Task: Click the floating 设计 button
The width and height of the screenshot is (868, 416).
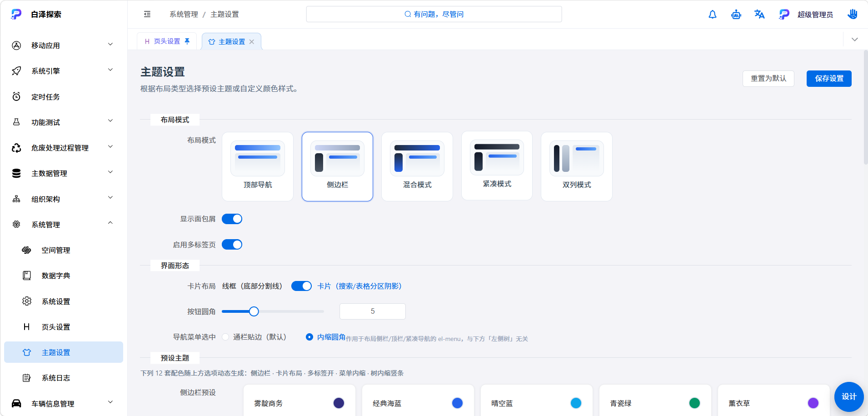Action: [x=849, y=396]
